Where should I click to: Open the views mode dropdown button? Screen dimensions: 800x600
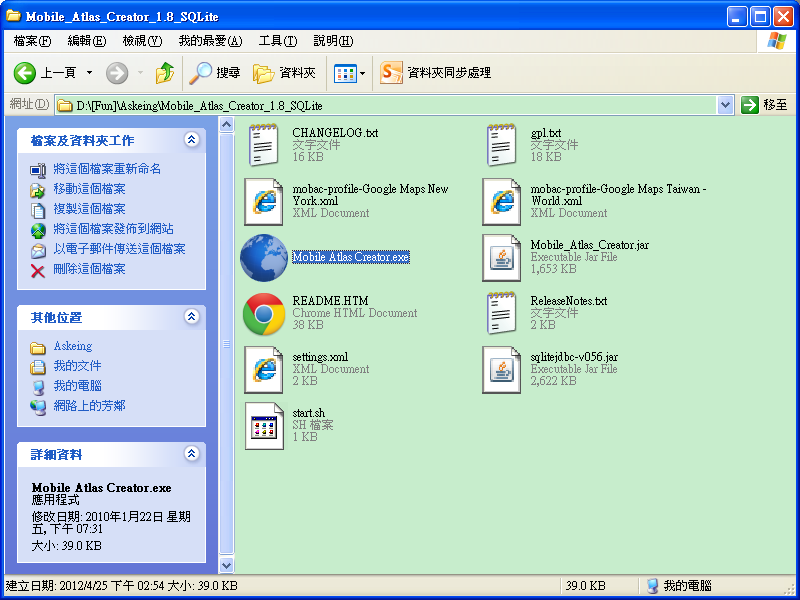(349, 73)
